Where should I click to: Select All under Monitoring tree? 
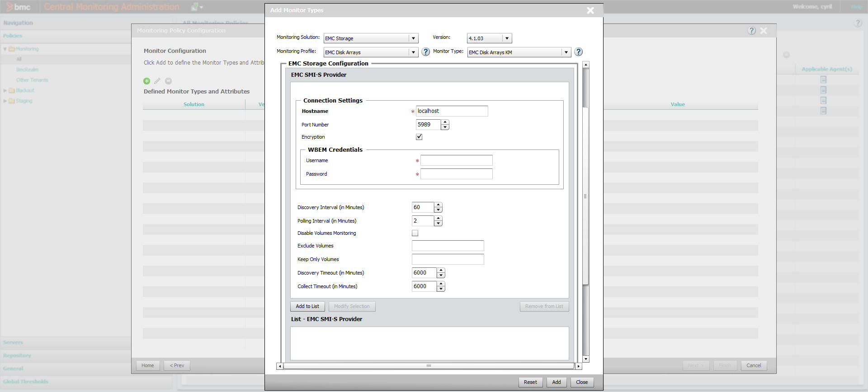coord(19,59)
